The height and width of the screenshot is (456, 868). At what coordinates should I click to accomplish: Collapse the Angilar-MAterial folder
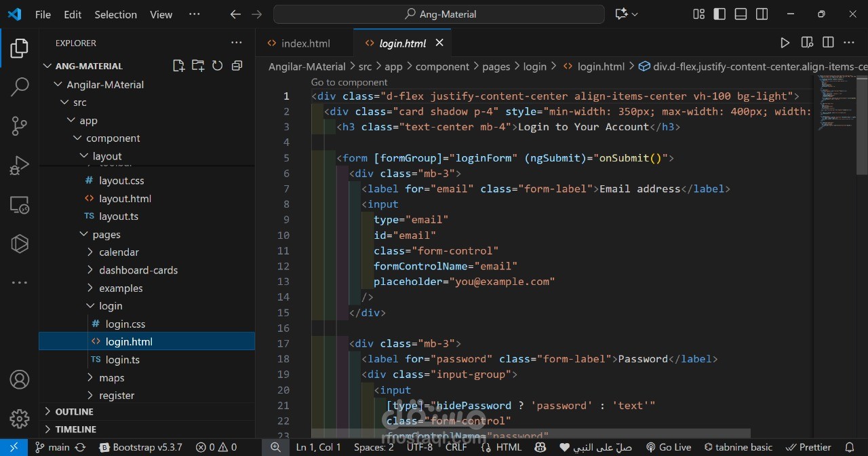(x=58, y=85)
